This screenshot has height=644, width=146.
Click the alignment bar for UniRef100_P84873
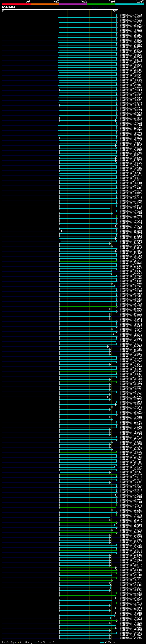(88, 63)
